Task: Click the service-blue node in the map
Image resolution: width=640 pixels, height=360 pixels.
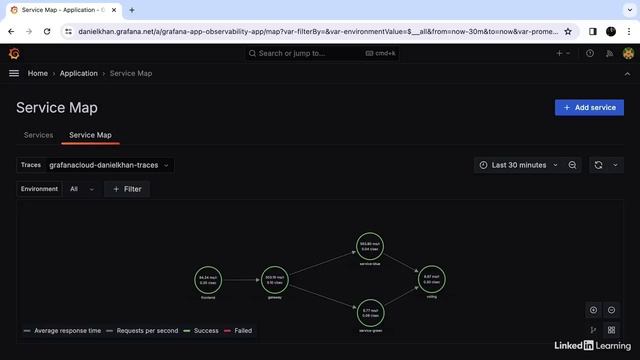Action: pos(370,246)
